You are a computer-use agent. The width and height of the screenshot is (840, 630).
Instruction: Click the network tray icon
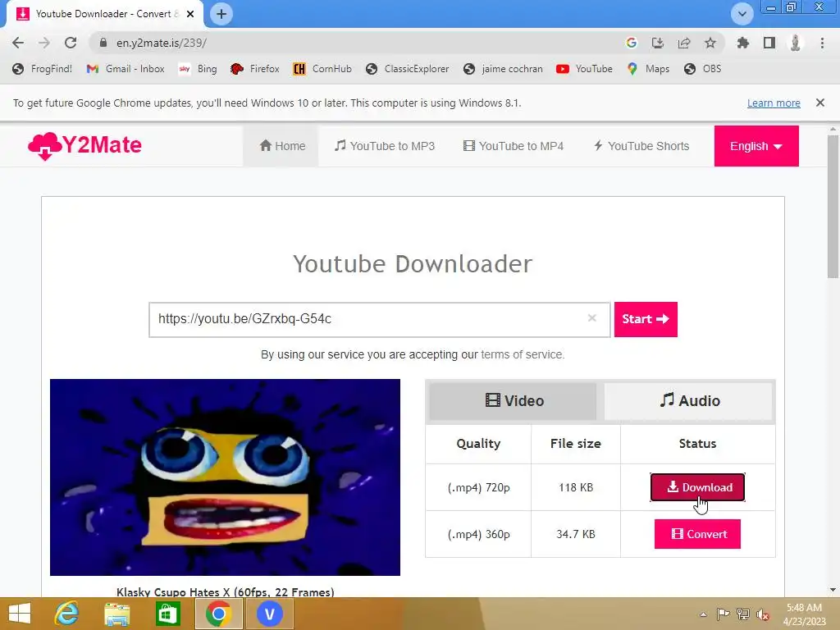tap(743, 614)
